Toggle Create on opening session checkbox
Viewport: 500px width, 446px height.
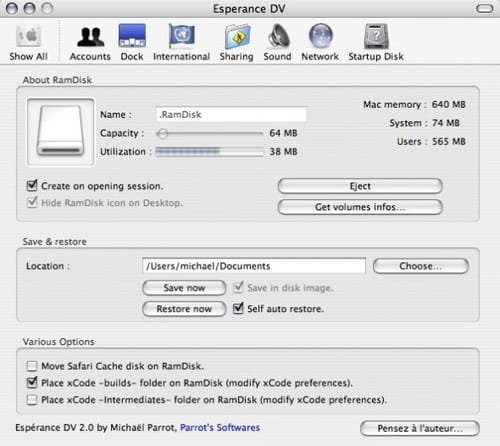[x=32, y=186]
